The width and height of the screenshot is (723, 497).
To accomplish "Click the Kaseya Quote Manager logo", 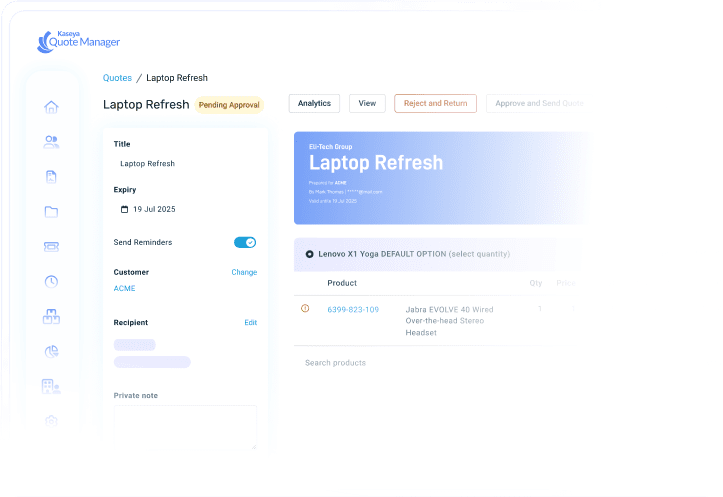I will point(78,41).
